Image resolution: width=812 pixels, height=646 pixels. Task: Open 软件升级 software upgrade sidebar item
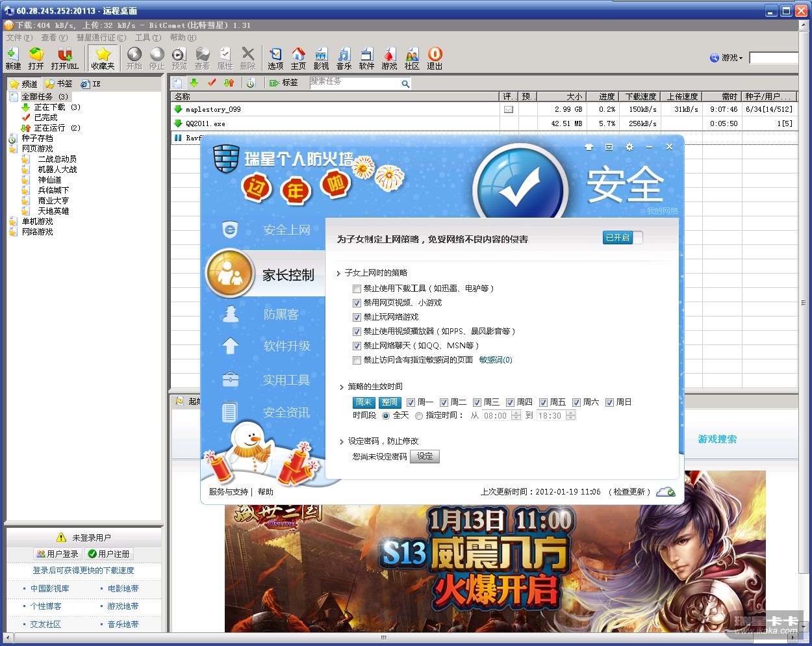pyautogui.click(x=286, y=346)
